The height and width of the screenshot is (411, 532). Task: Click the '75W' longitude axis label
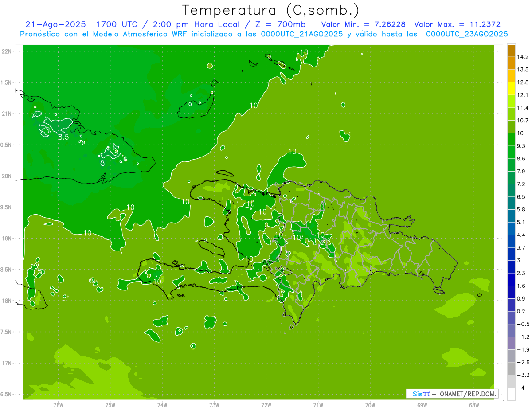point(110,405)
